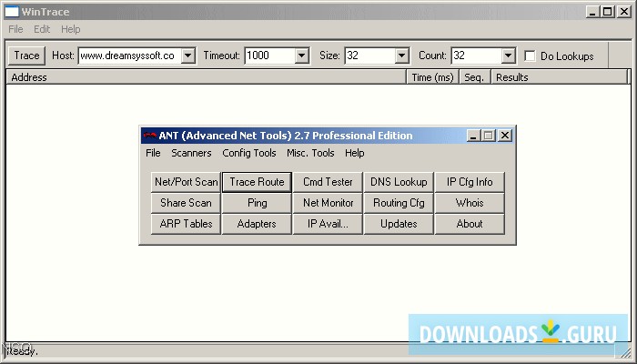Open ANT File menu

click(153, 153)
